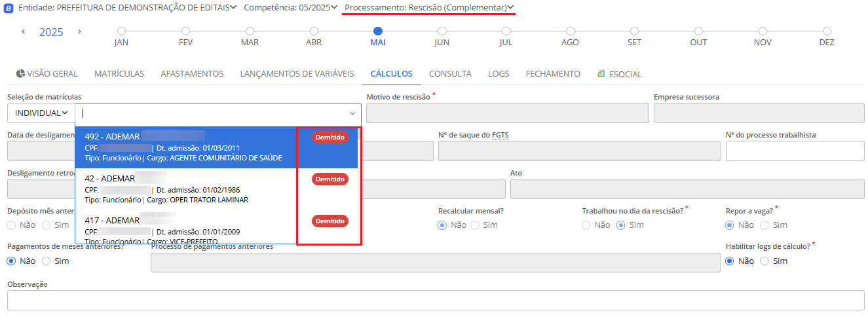Open the Processamento: Rescisão (Complementar) selector

428,8
